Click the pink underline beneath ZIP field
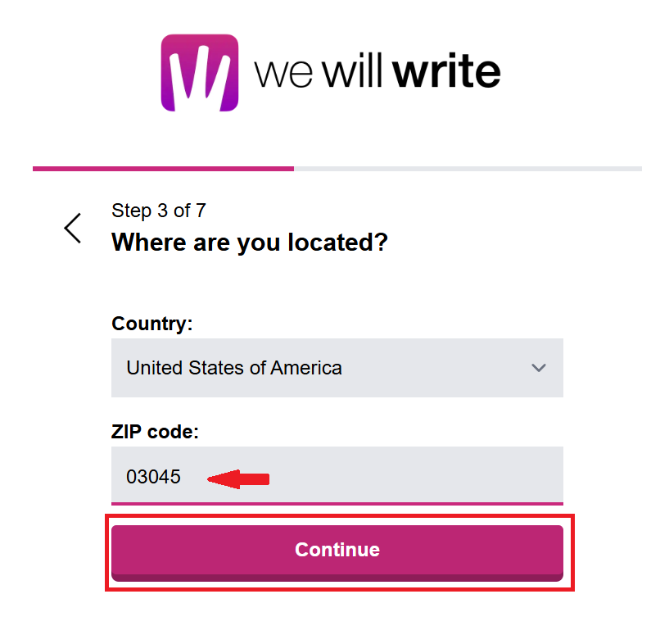651x644 pixels. pyautogui.click(x=337, y=503)
